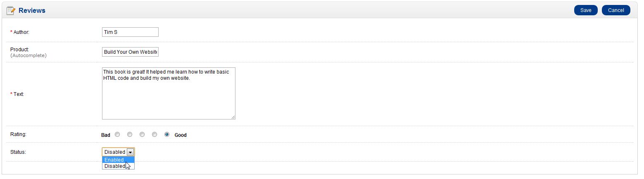This screenshot has height=179, width=644.
Task: Click the Status combo box showing Disabled
Action: click(115, 152)
